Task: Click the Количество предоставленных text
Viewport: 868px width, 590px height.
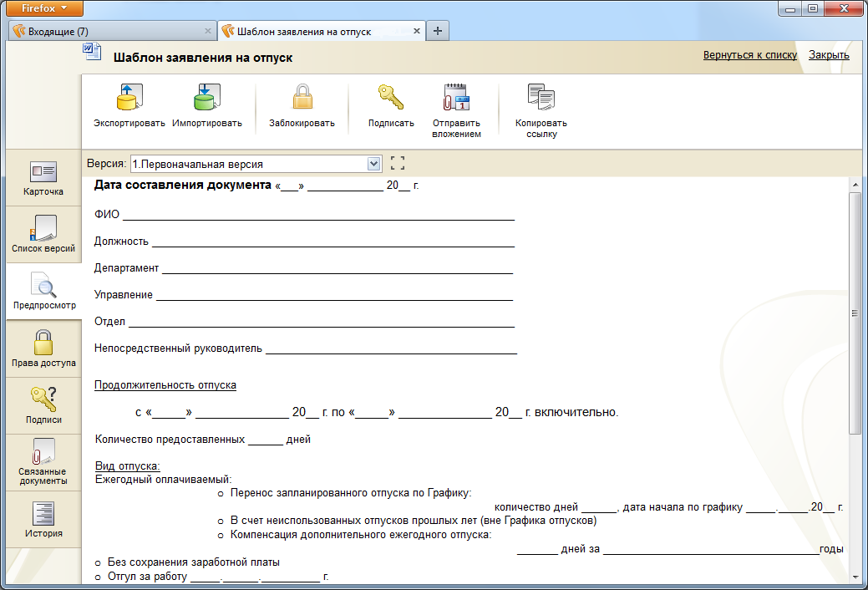Action: tap(170, 440)
